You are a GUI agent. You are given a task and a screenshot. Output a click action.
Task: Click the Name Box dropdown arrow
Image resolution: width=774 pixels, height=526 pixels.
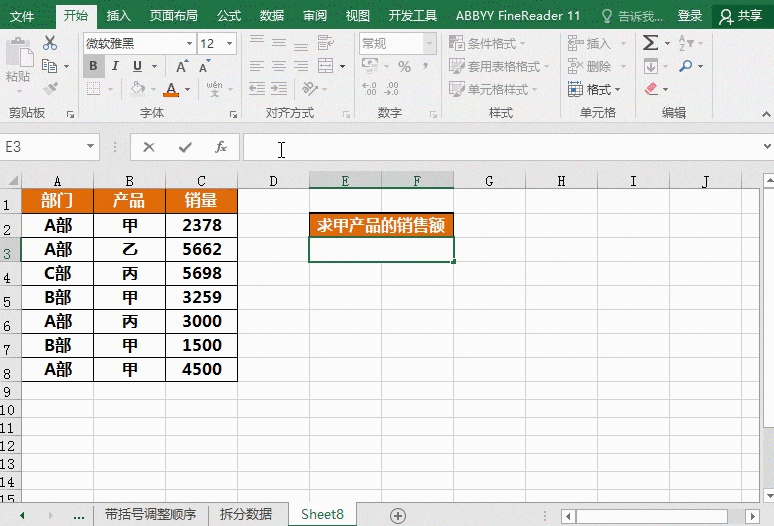[x=90, y=147]
